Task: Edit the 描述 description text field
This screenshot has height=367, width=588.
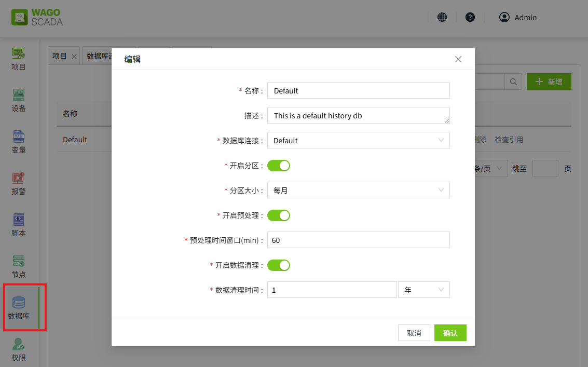Action: click(358, 115)
